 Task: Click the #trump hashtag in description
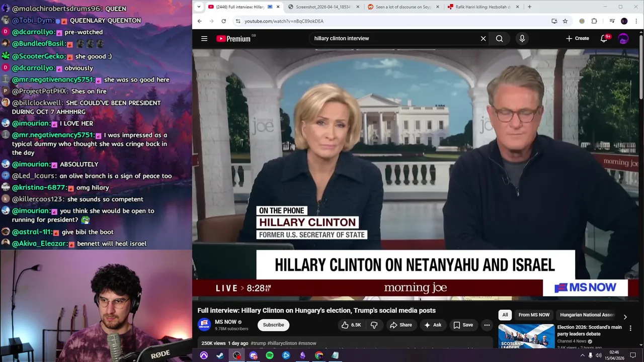click(x=258, y=343)
